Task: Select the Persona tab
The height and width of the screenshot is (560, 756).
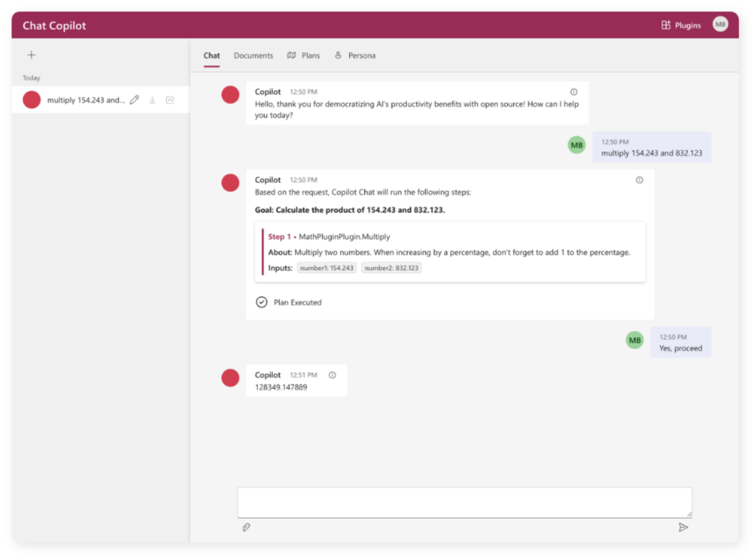Action: coord(355,55)
